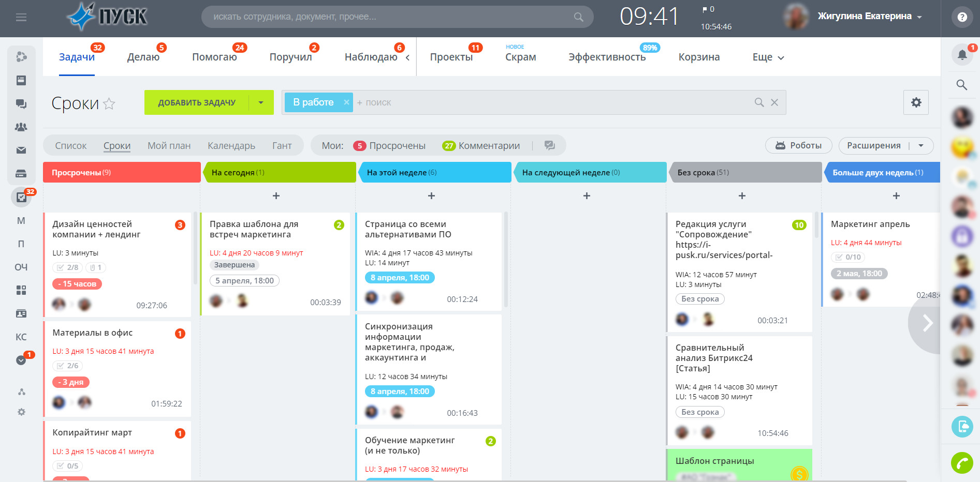Click the "5 апреля, 18:00" deadline badge
Viewport: 980px width, 482px height.
pos(244,280)
